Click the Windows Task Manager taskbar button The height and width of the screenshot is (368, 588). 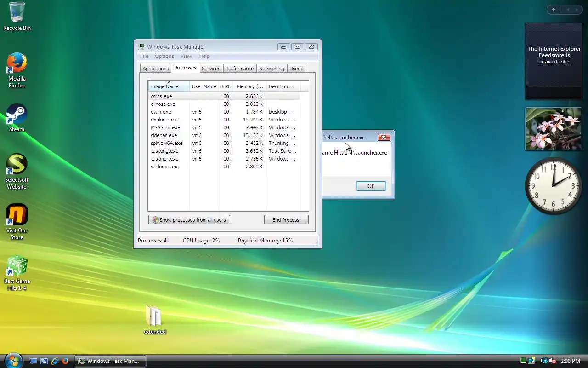click(x=110, y=361)
